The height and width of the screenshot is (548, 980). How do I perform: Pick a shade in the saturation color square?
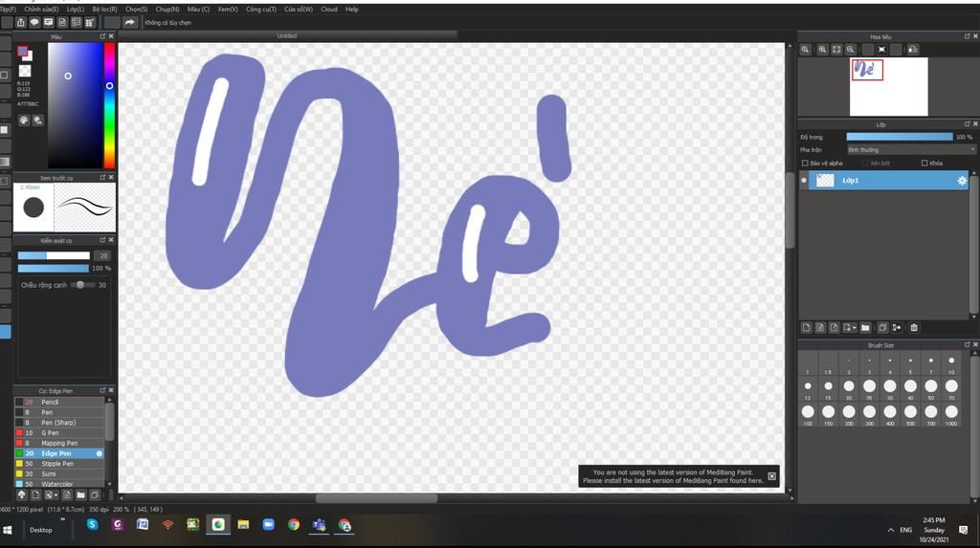pyautogui.click(x=75, y=105)
